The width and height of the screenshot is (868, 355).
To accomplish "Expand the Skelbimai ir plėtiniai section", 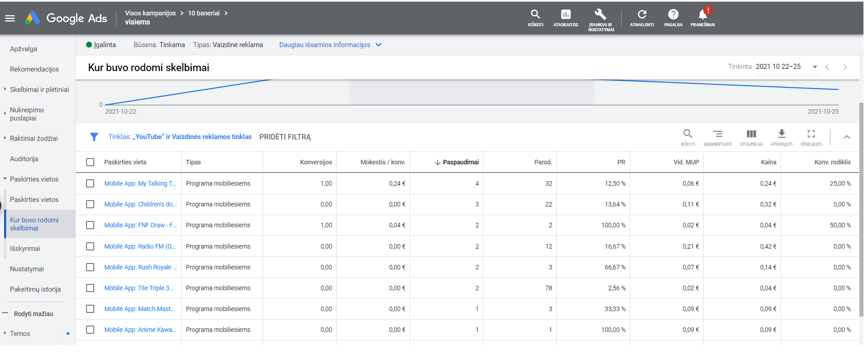I will (x=39, y=90).
